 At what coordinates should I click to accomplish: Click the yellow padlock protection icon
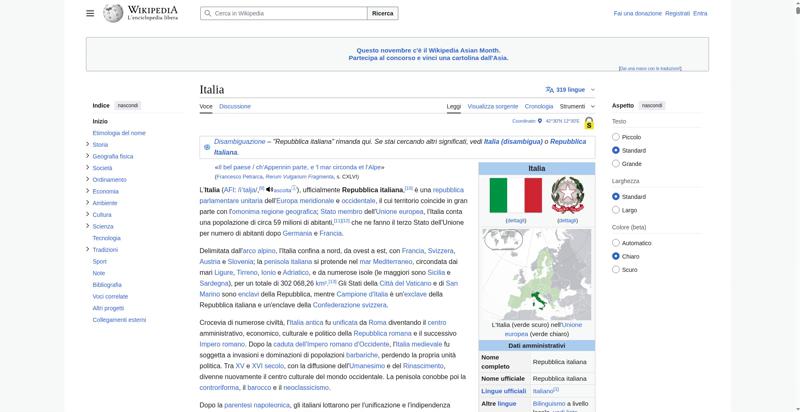click(589, 123)
